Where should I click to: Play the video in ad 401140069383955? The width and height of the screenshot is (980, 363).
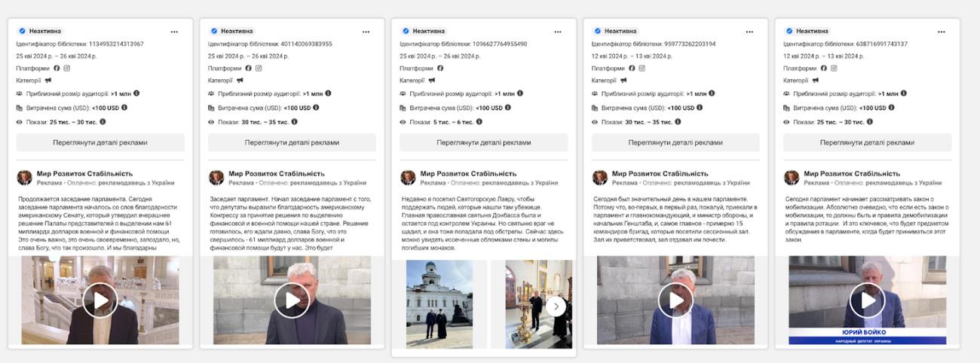[291, 300]
